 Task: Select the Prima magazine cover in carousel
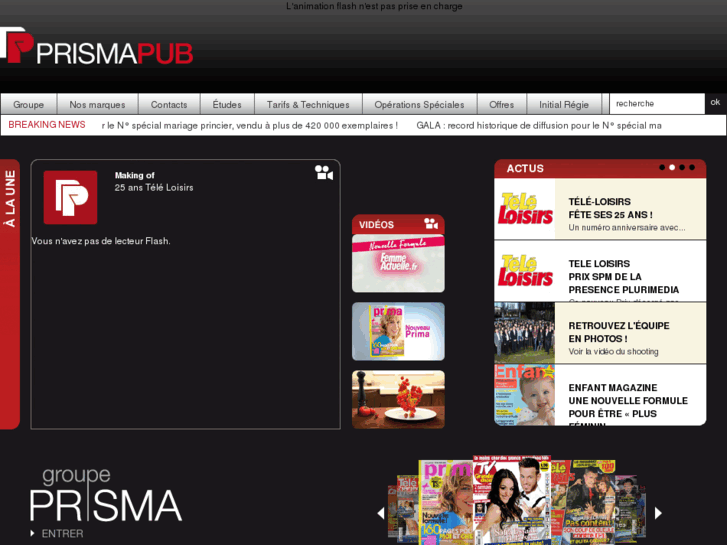point(445,502)
